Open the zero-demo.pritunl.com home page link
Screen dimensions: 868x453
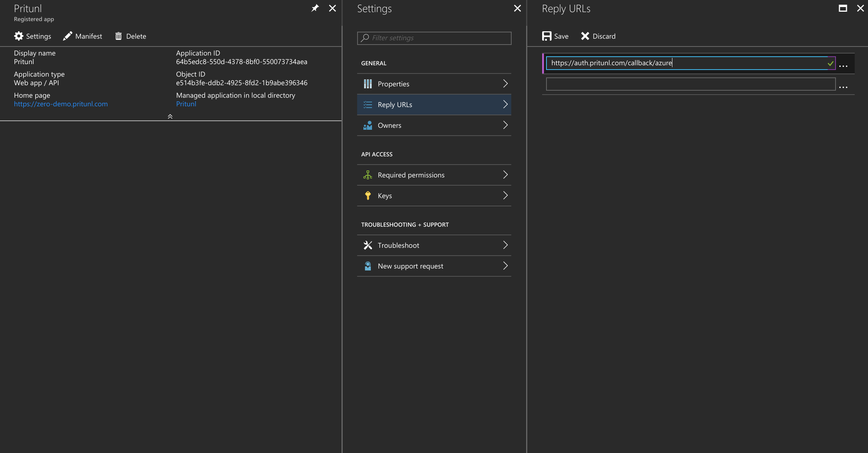pos(61,104)
